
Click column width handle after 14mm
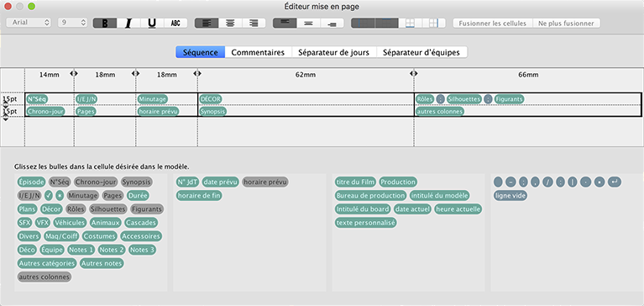click(74, 73)
